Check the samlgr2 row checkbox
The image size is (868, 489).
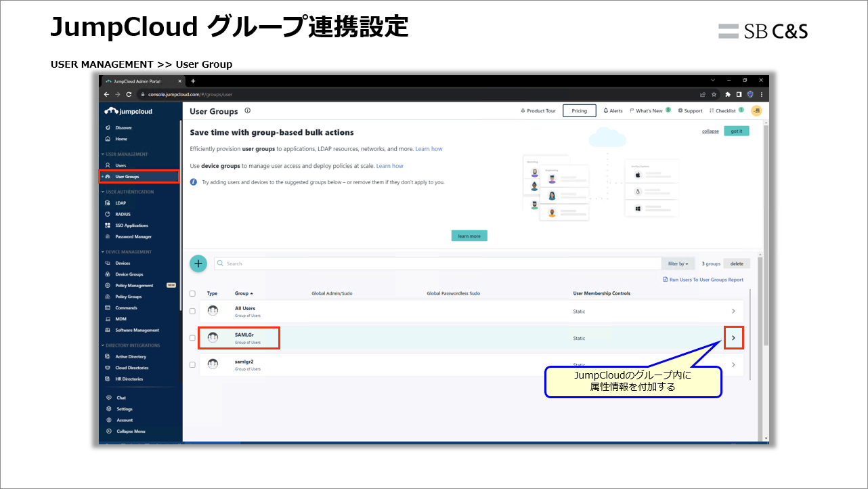tap(192, 364)
